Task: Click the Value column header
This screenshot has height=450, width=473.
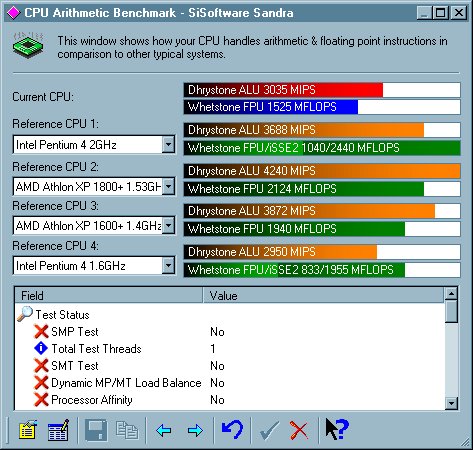Action: pyautogui.click(x=324, y=295)
